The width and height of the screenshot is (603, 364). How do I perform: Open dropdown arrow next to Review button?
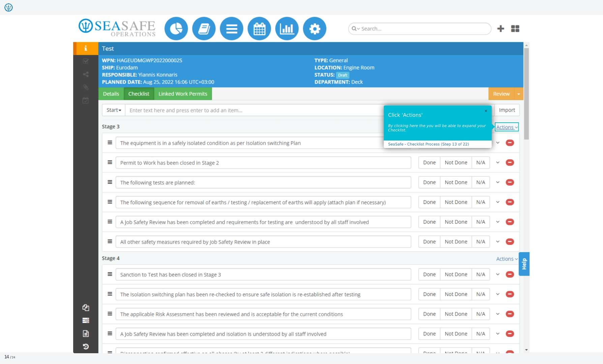(519, 94)
